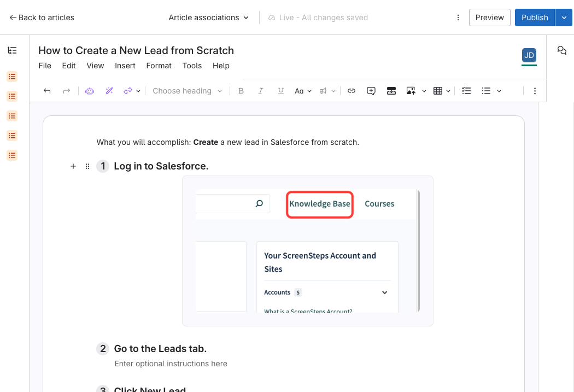574x392 pixels.
Task: Open the Insert menu
Action: 125,66
